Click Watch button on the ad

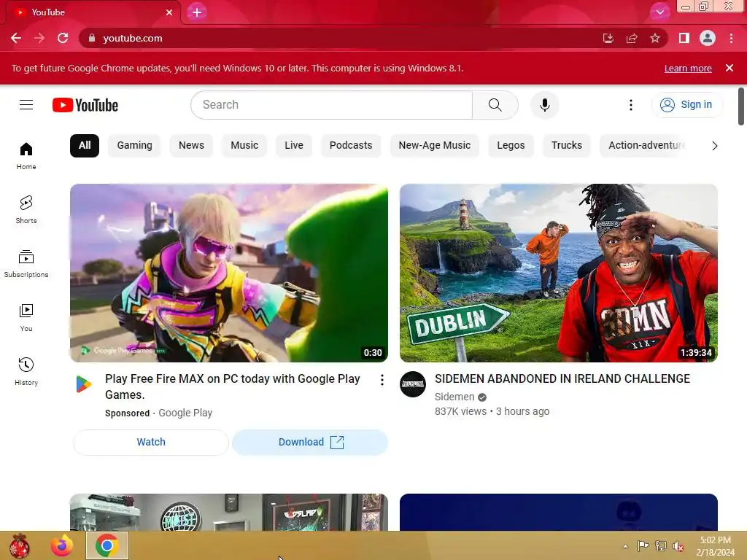coord(151,443)
